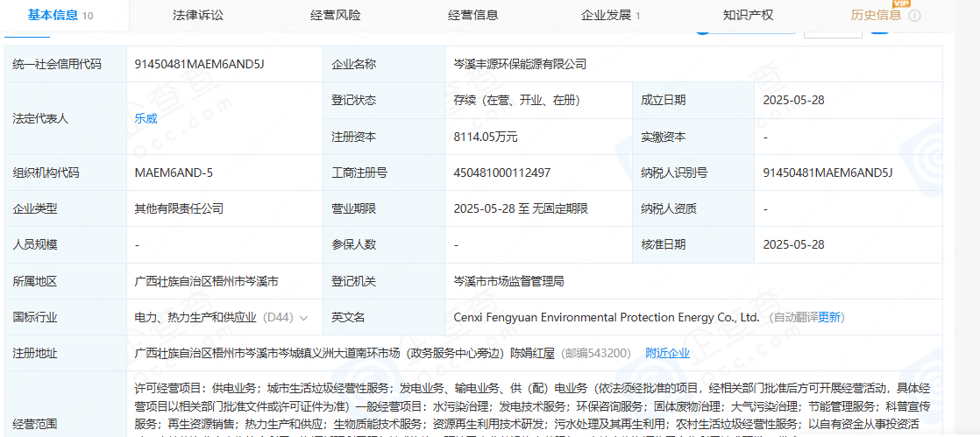Select English name Cenxi Fengyuan Environmental Protection Energy
The width and height of the screenshot is (980, 437).
pyautogui.click(x=607, y=318)
